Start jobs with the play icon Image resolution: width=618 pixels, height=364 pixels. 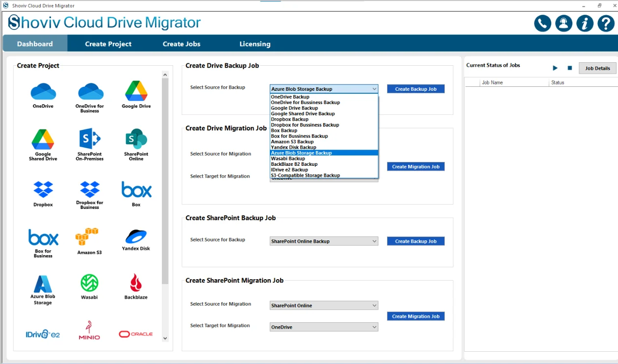tap(555, 68)
